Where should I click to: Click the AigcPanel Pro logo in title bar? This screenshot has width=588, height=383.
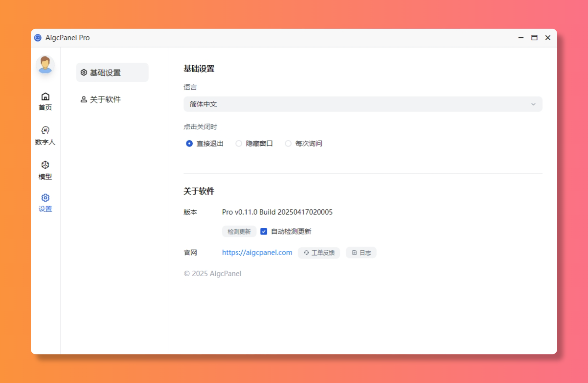click(x=37, y=38)
